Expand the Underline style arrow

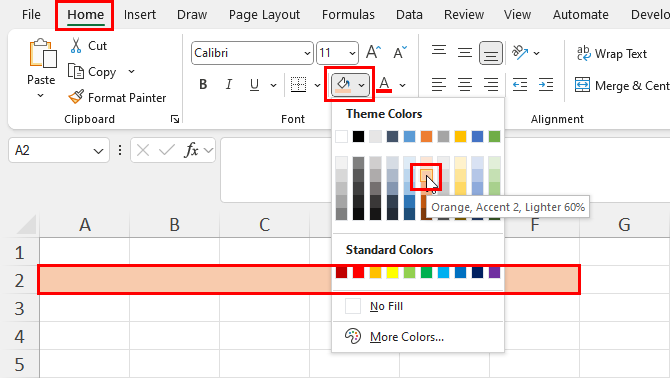pyautogui.click(x=273, y=85)
